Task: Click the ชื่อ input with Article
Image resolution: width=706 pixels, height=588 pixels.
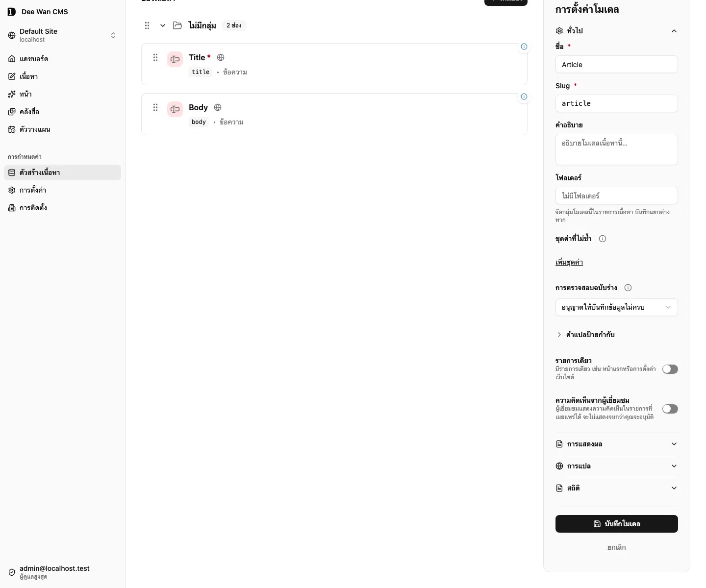Action: click(x=617, y=64)
